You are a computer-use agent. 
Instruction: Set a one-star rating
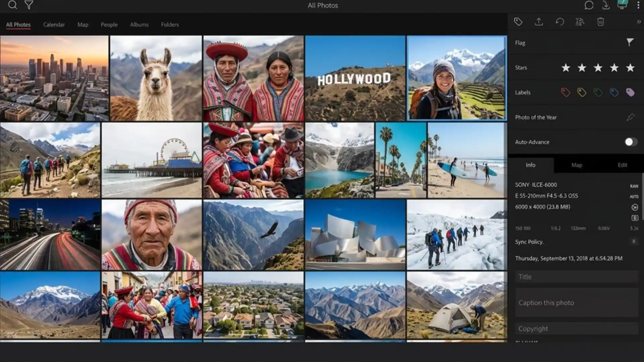[566, 68]
